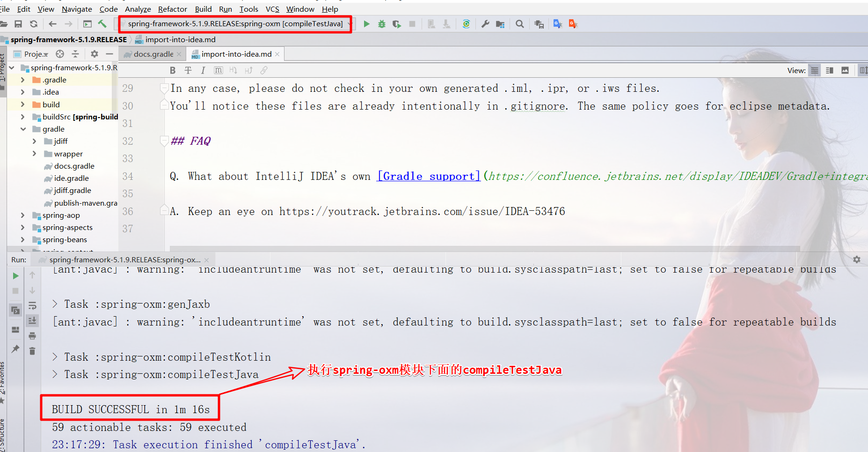The image size is (868, 452).
Task: Collapse all with the Project panel icon
Action: pos(75,54)
